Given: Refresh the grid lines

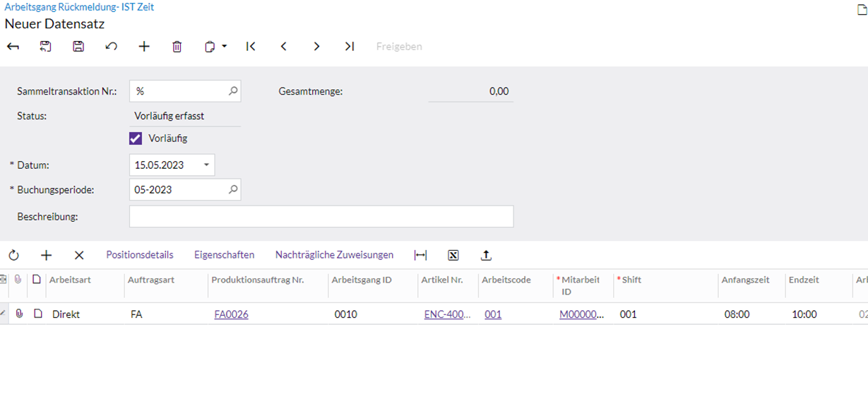Looking at the screenshot, I should click(13, 255).
